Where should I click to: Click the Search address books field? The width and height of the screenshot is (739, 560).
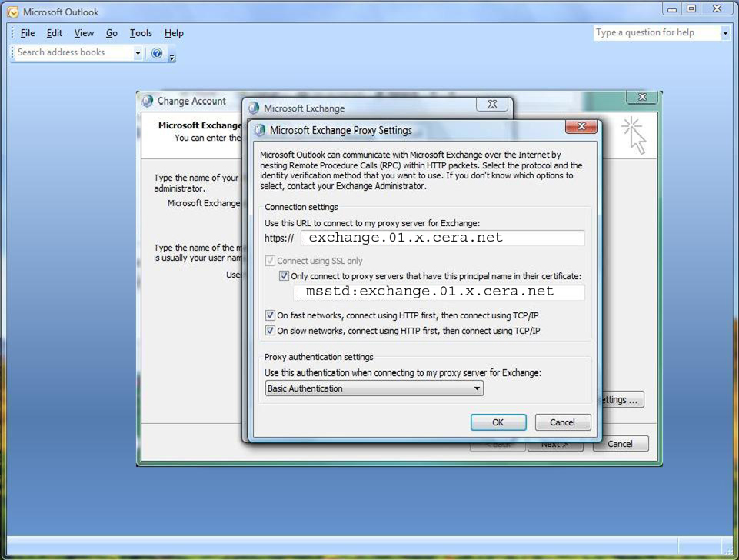click(x=74, y=52)
